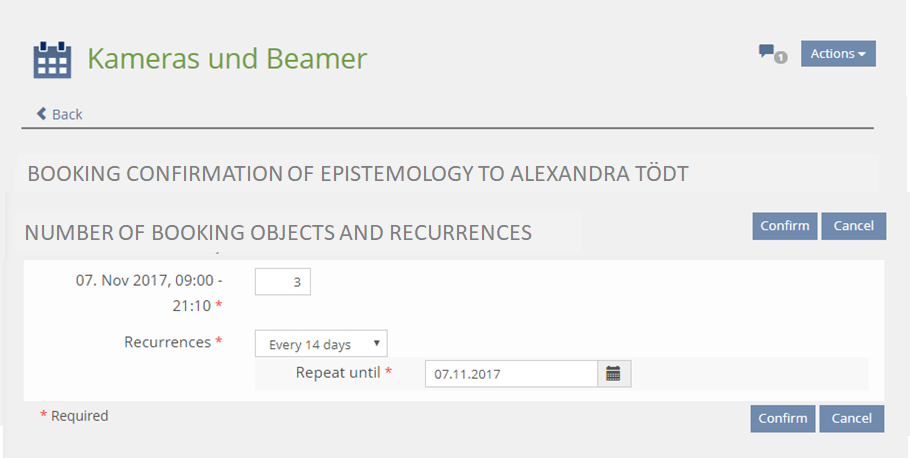Select the Number of Booking Objects heading
This screenshot has height=458, width=910.
[x=278, y=233]
